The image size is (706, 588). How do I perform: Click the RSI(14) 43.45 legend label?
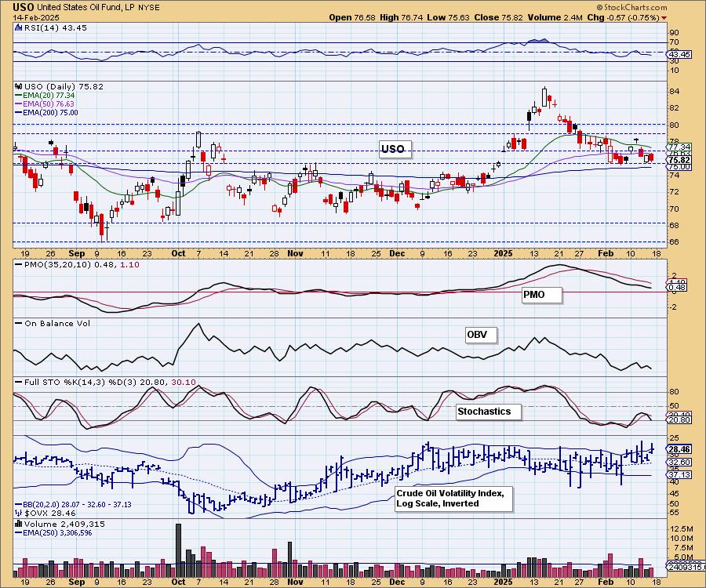pos(56,27)
